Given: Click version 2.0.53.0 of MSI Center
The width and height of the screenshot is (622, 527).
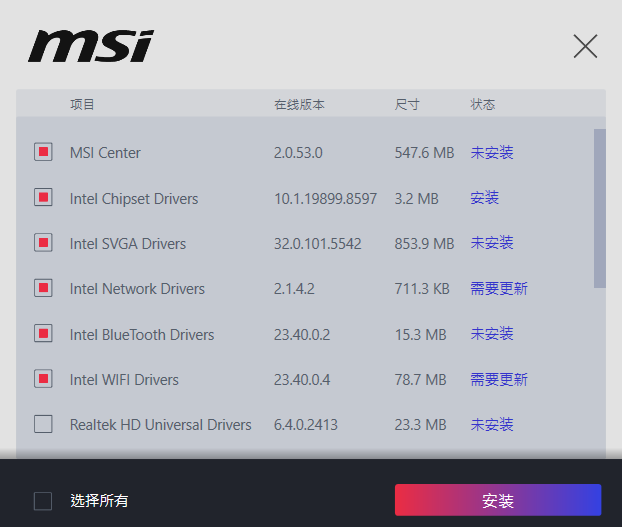Looking at the screenshot, I should coord(298,153).
